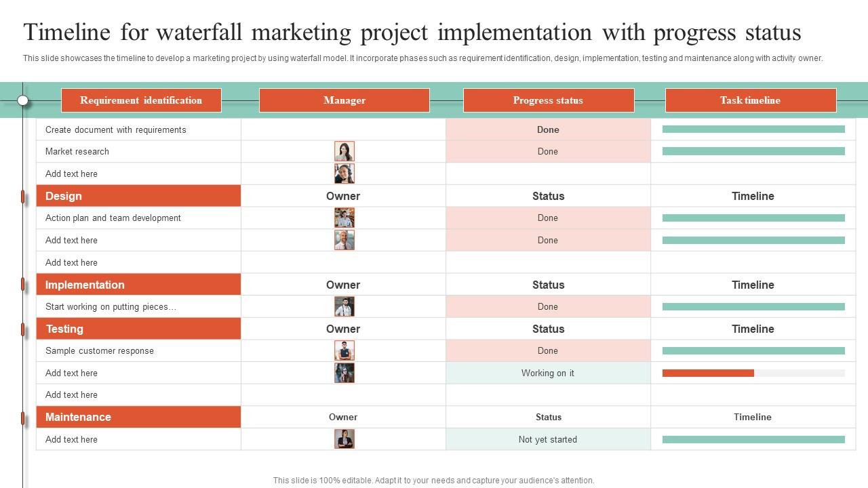The image size is (868, 488).
Task: Click the orange progress bar for Working on it
Action: pyautogui.click(x=708, y=373)
